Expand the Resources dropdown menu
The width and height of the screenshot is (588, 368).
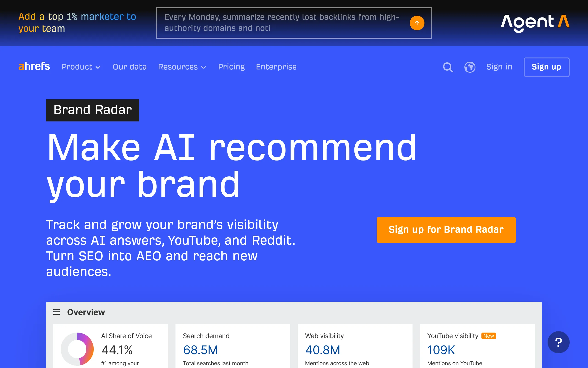[x=182, y=67]
